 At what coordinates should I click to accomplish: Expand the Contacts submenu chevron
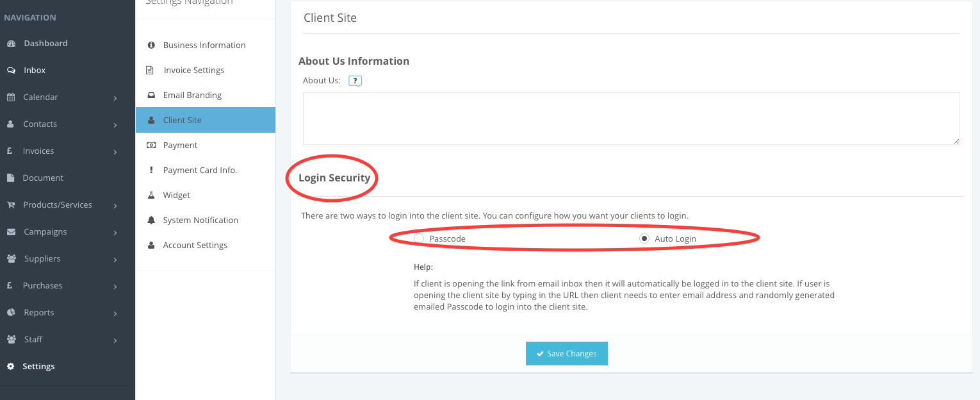pyautogui.click(x=115, y=125)
